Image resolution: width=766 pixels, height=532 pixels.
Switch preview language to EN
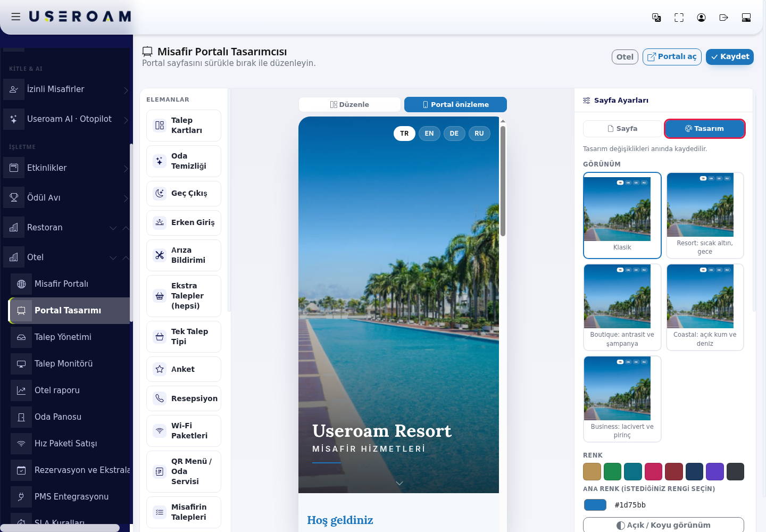pyautogui.click(x=429, y=134)
